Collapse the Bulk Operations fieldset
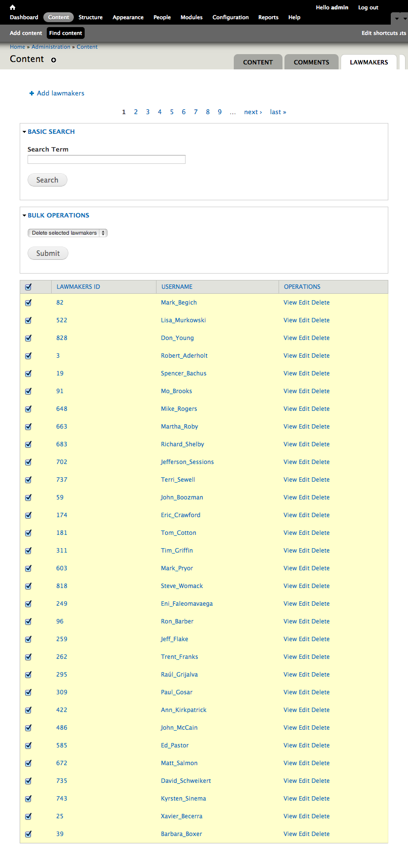 (59, 215)
